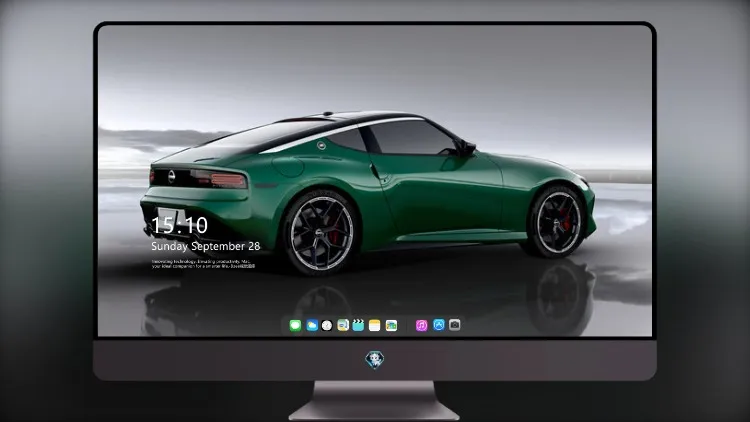750x422 pixels.
Task: Open the Maps app icon in dock
Action: point(343,325)
